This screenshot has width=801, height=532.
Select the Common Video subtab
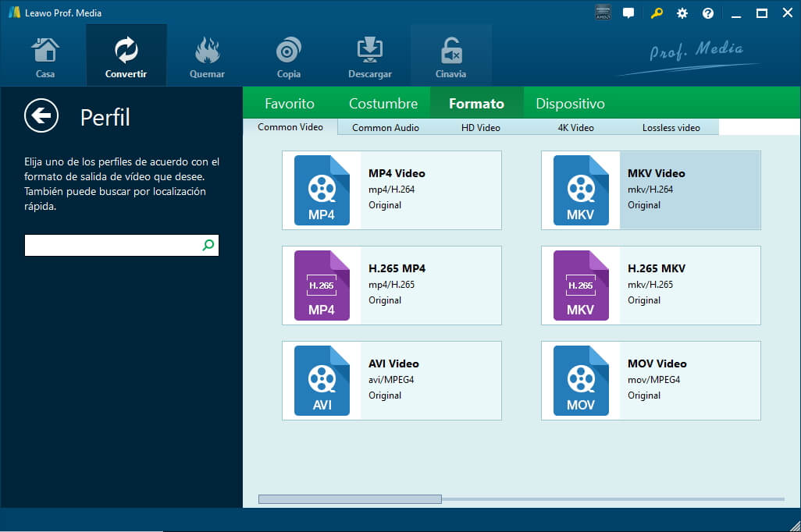click(x=290, y=127)
